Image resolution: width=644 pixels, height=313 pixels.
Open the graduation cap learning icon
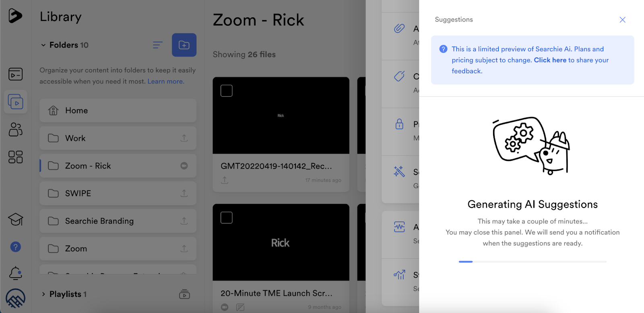click(x=15, y=219)
